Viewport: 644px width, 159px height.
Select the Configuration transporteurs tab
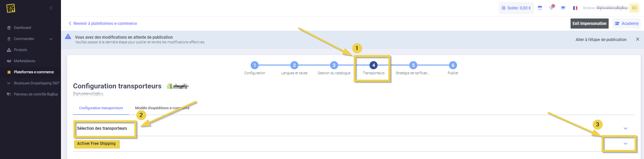(x=101, y=108)
